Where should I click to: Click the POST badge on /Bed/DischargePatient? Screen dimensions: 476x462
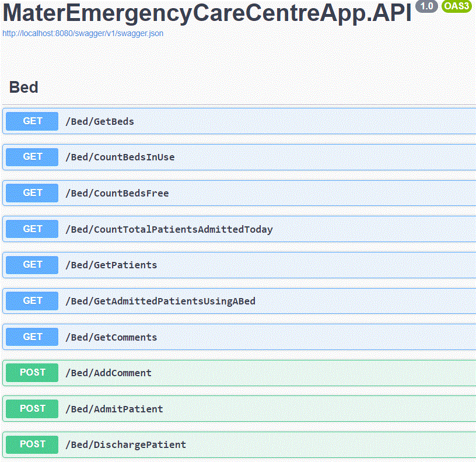pyautogui.click(x=31, y=444)
